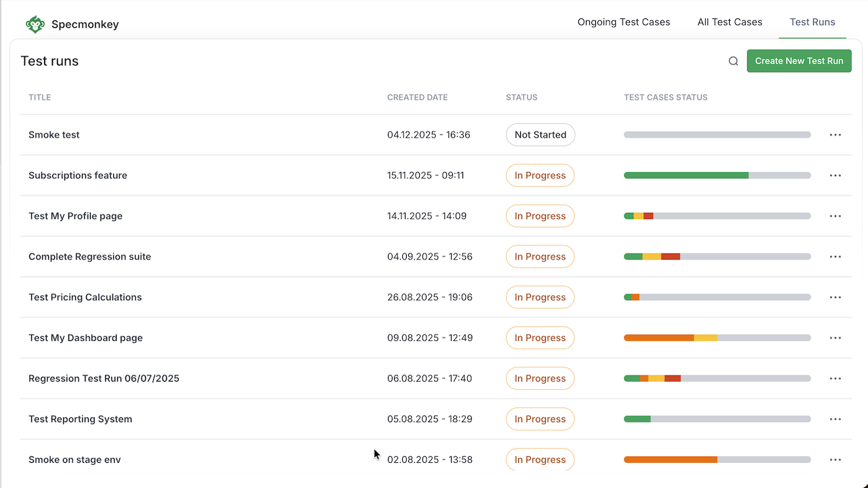Open Regression Test Run 06/07/2025
This screenshot has height=488, width=868.
click(x=104, y=379)
